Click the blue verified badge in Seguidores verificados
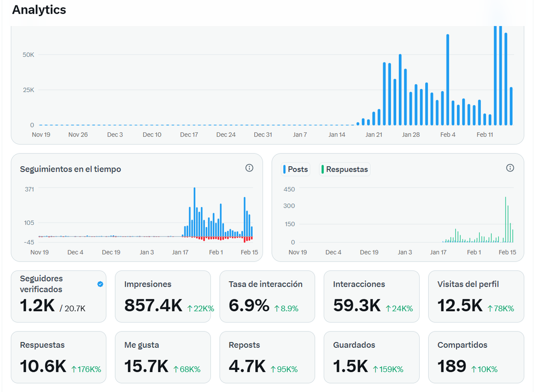Viewport: 542px width, 392px height. coord(100,284)
